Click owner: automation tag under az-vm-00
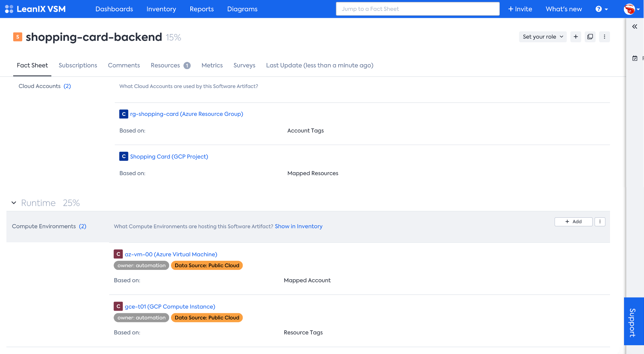Image resolution: width=644 pixels, height=354 pixels. [141, 265]
